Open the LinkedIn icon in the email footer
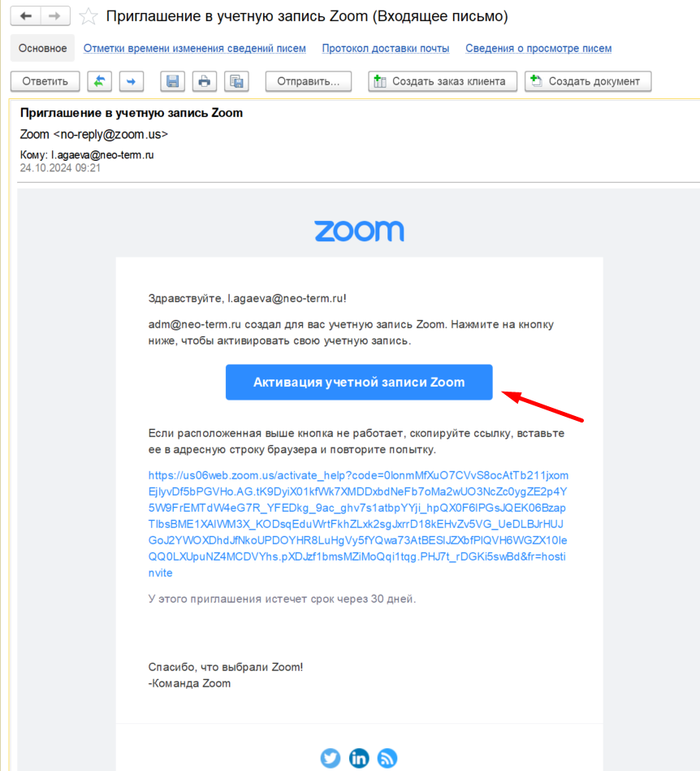The image size is (700, 771). pyautogui.click(x=359, y=758)
